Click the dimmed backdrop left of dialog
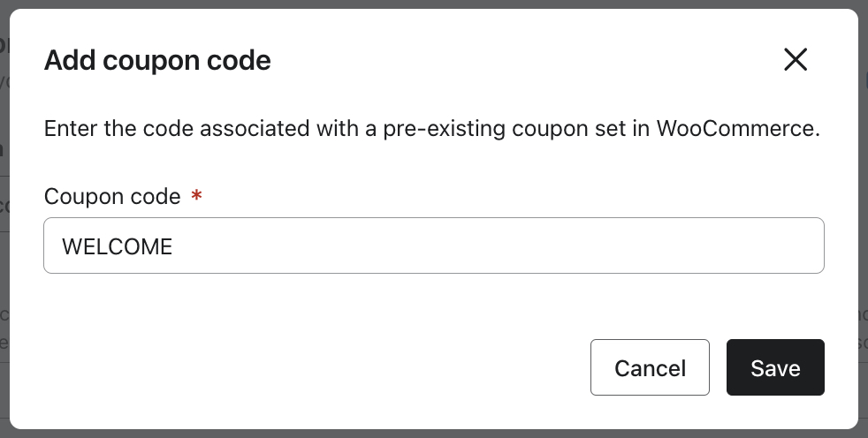868x438 pixels. click(x=4, y=265)
